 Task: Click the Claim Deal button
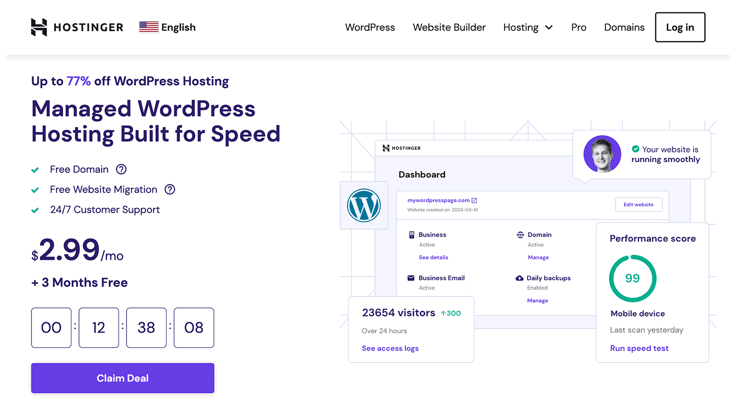click(x=123, y=378)
